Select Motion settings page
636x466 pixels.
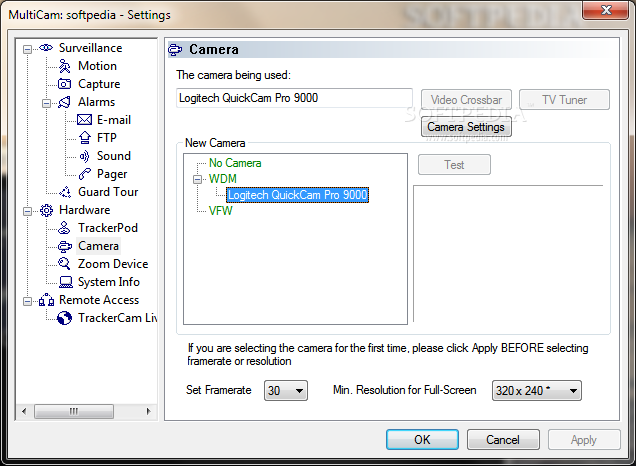tap(97, 66)
